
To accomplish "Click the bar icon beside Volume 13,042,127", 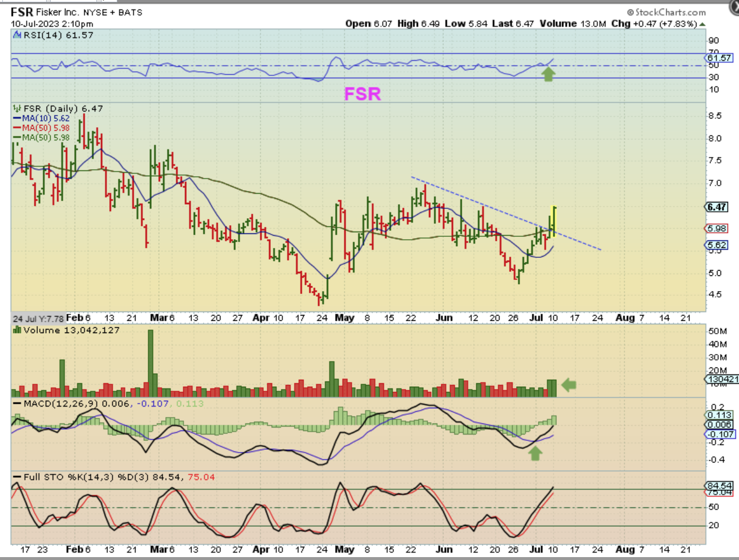I will 17,330.
